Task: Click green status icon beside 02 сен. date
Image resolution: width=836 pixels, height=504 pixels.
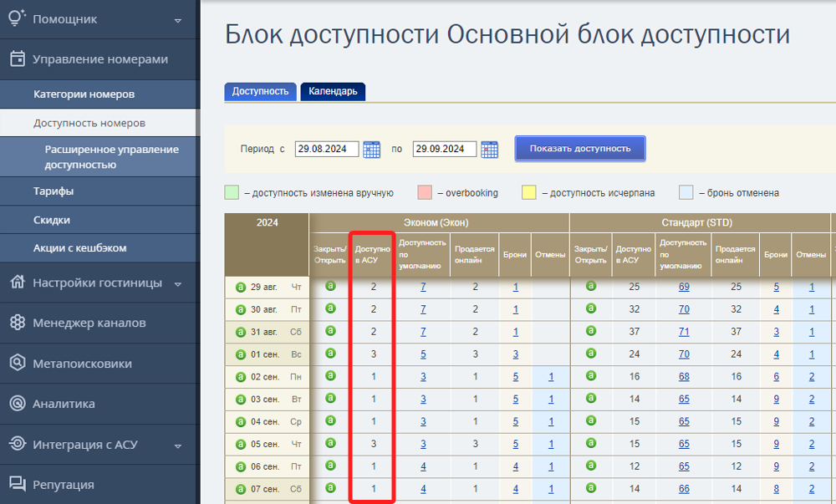Action: tap(241, 377)
